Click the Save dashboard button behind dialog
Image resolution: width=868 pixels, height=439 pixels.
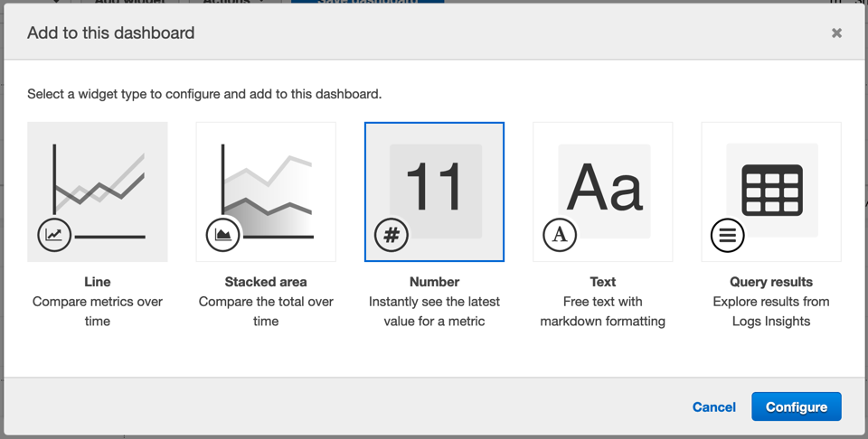[367, 3]
